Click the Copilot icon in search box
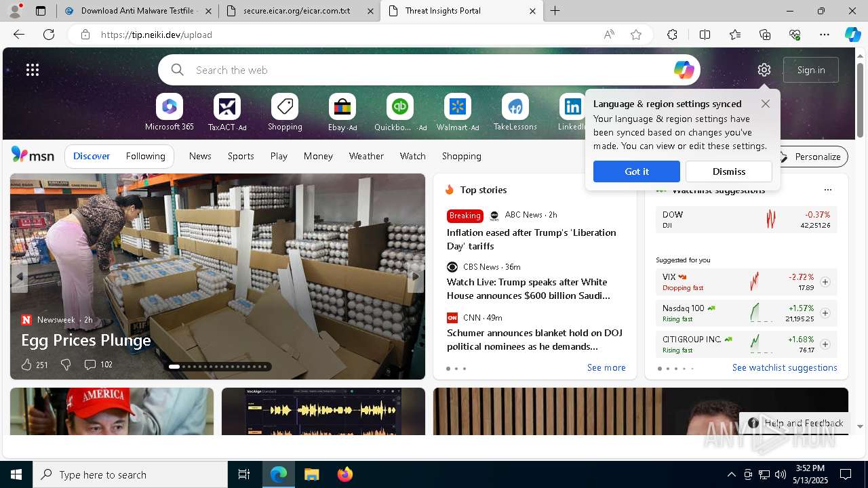 pos(684,70)
